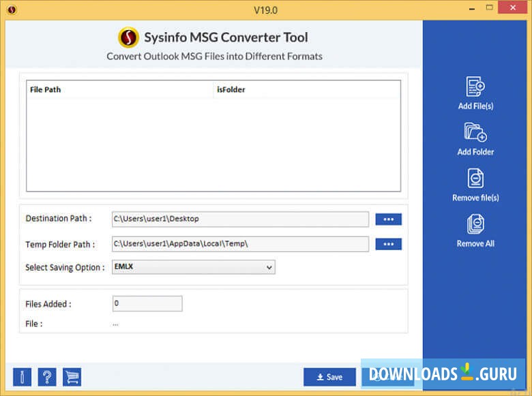This screenshot has width=532, height=396.
Task: Browse for Temp Folder Path with the dots button
Action: pyautogui.click(x=389, y=244)
